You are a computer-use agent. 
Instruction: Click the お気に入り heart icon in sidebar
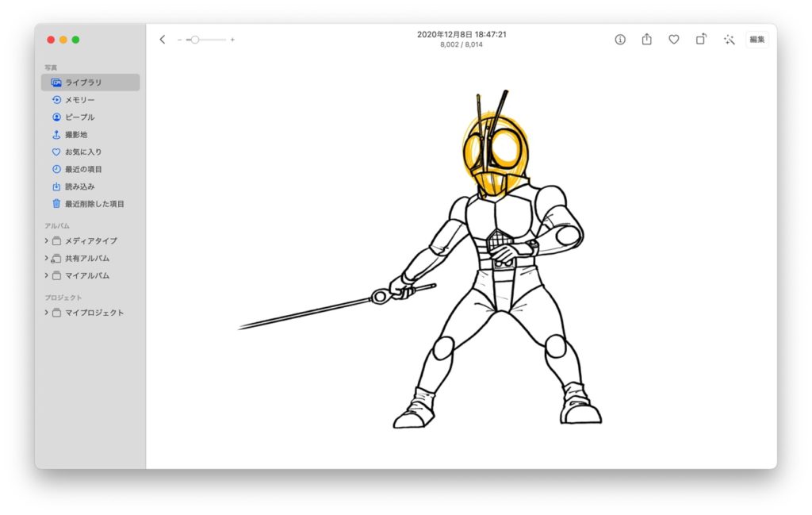pyautogui.click(x=56, y=152)
